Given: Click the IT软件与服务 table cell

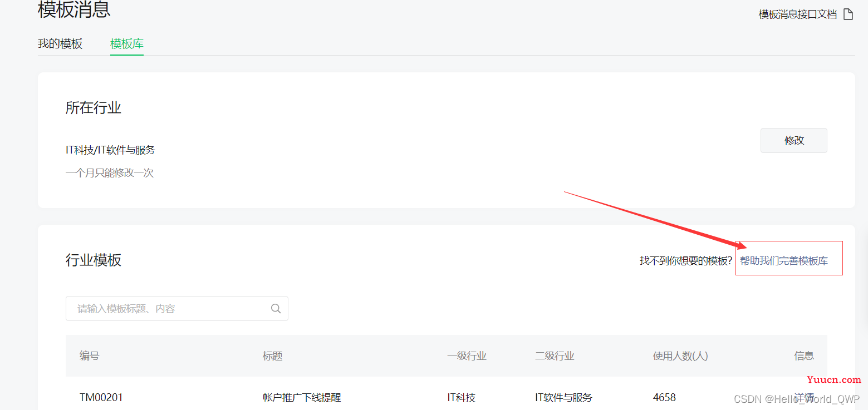Looking at the screenshot, I should pyautogui.click(x=563, y=398).
